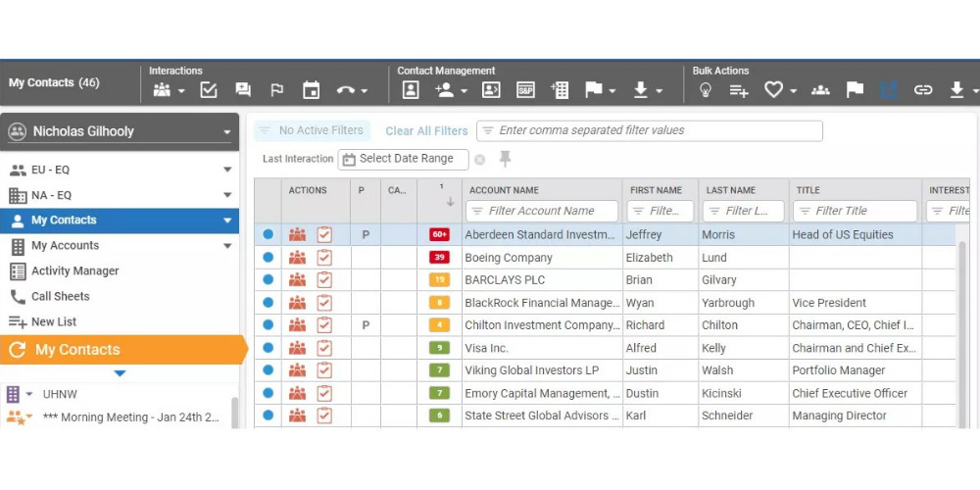Select Call Sheets in the sidebar
This screenshot has height=490, width=980.
coord(60,297)
